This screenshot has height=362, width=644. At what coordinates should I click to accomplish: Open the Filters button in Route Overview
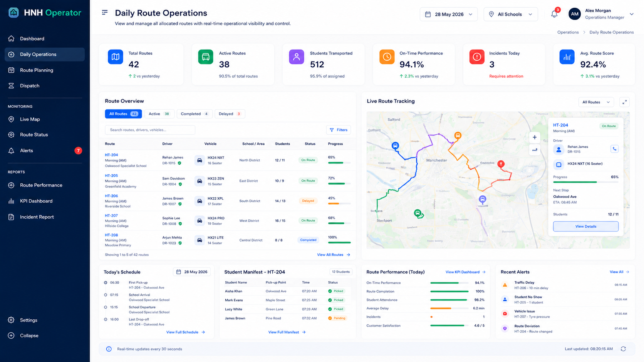(x=339, y=130)
